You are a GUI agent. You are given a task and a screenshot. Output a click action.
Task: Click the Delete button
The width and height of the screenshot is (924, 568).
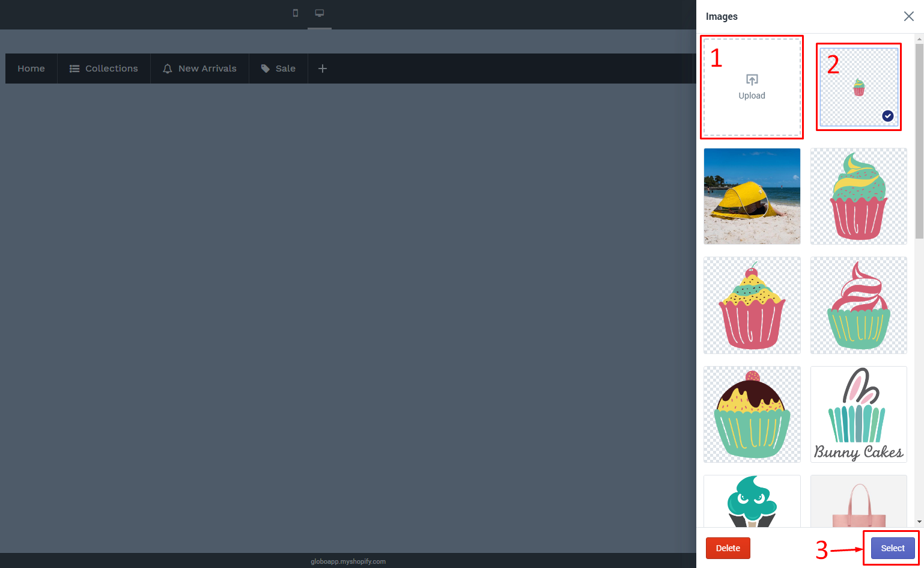(x=728, y=548)
